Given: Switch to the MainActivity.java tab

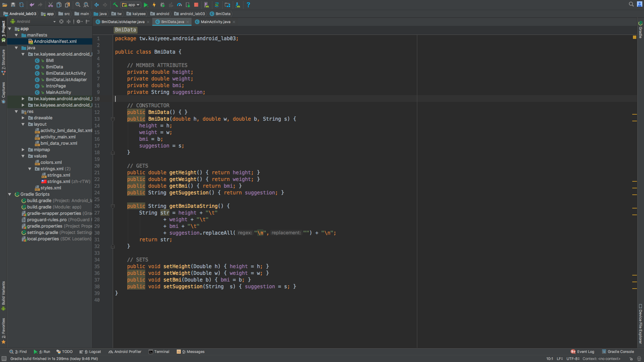Looking at the screenshot, I should pyautogui.click(x=215, y=22).
